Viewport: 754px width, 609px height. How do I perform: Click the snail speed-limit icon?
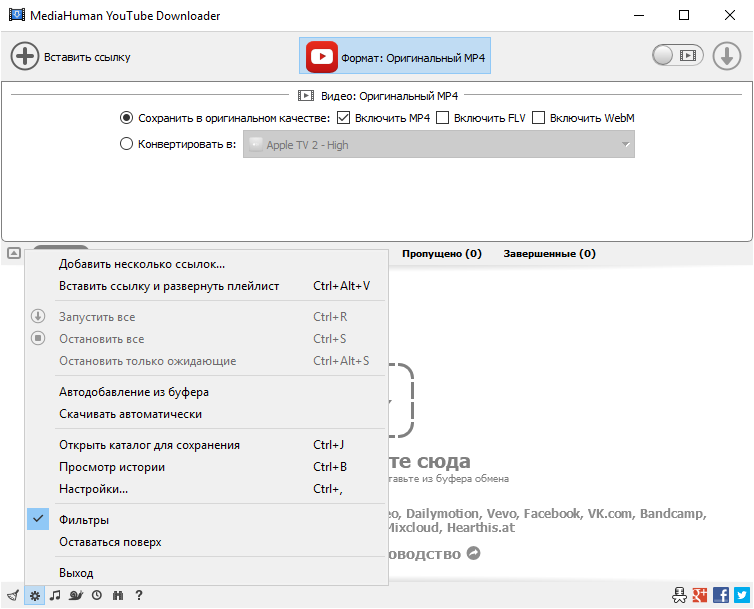pyautogui.click(x=76, y=596)
